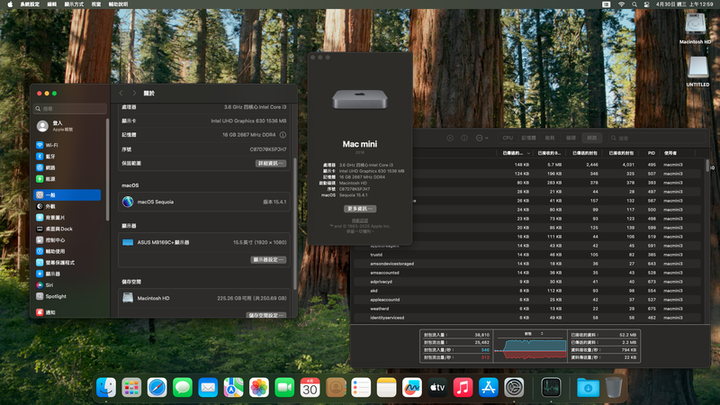
Task: Click More Info button in About This Mac
Action: 360,209
